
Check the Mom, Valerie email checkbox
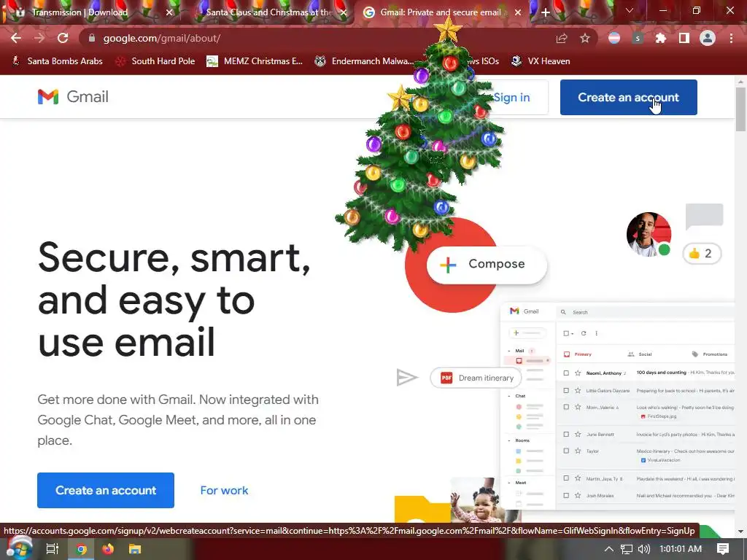tap(566, 407)
